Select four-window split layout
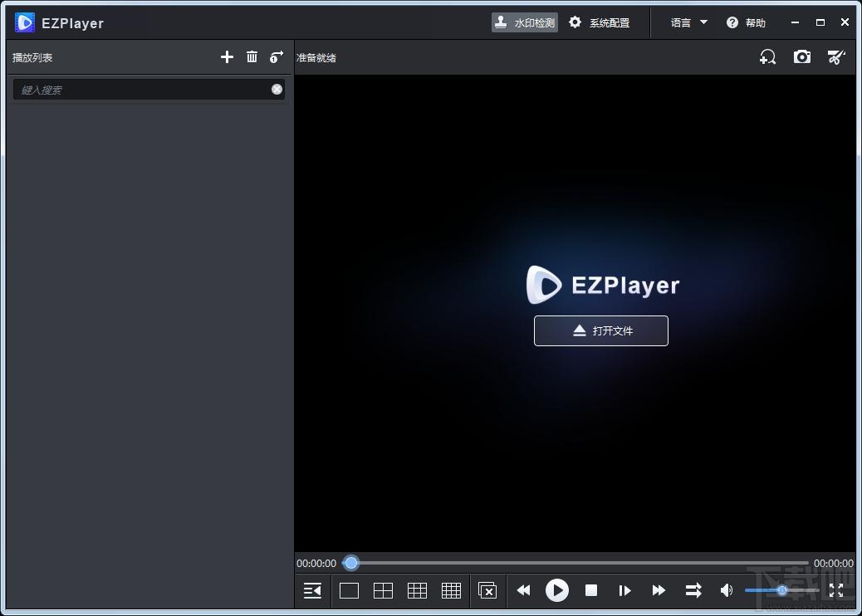Screen dimensions: 862x616 pos(383,591)
